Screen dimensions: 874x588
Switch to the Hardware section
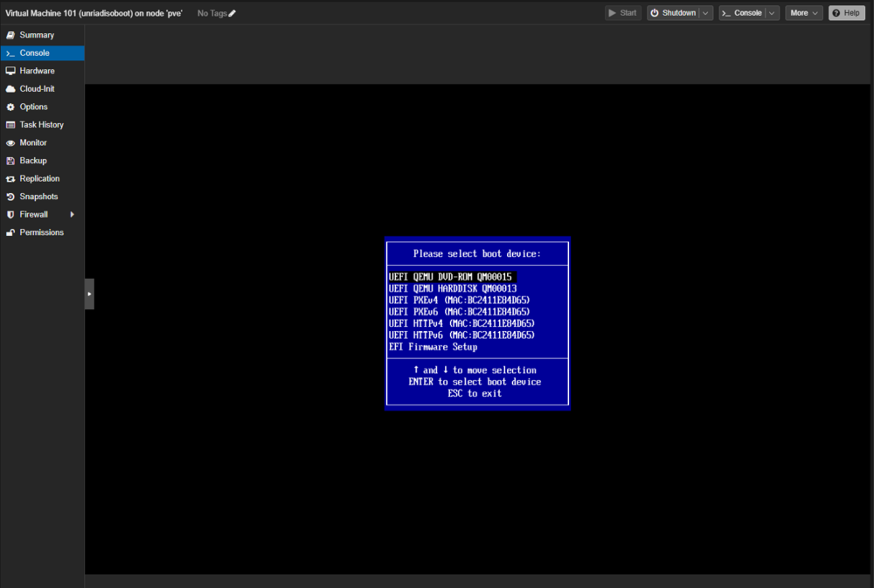[x=42, y=71]
